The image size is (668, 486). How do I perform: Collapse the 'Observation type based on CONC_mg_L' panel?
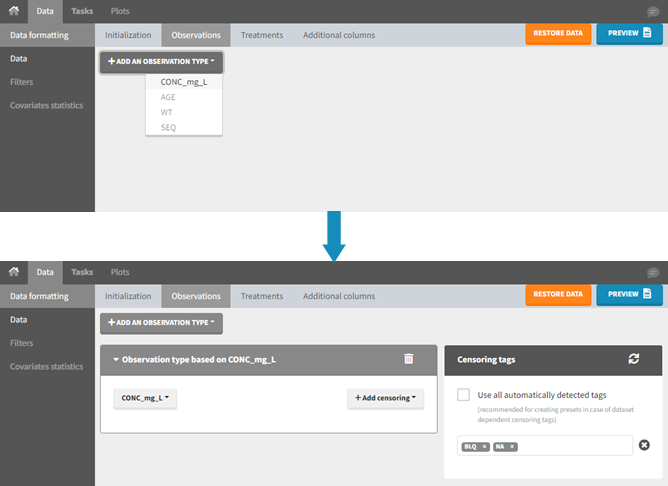(116, 359)
